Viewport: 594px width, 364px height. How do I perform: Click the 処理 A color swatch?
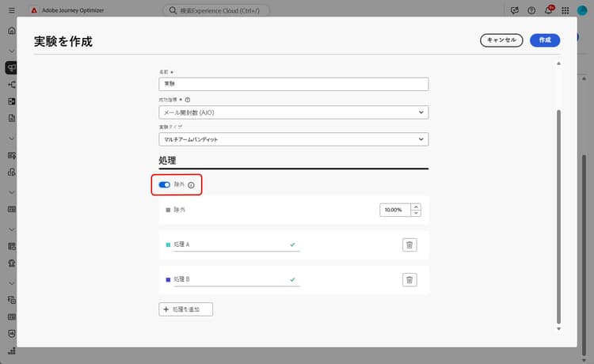[168, 245]
